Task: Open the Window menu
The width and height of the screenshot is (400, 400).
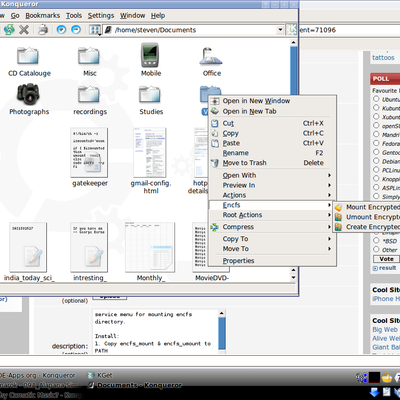Action: click(x=132, y=15)
